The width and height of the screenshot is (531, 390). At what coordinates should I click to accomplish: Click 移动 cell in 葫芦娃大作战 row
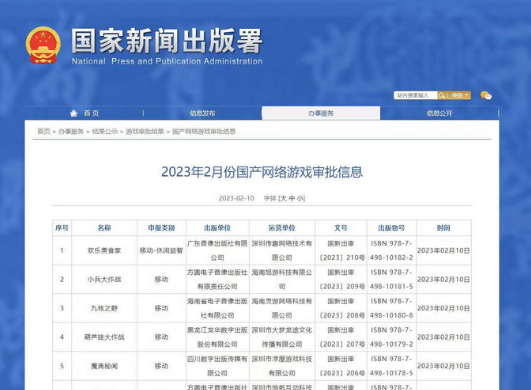click(161, 337)
